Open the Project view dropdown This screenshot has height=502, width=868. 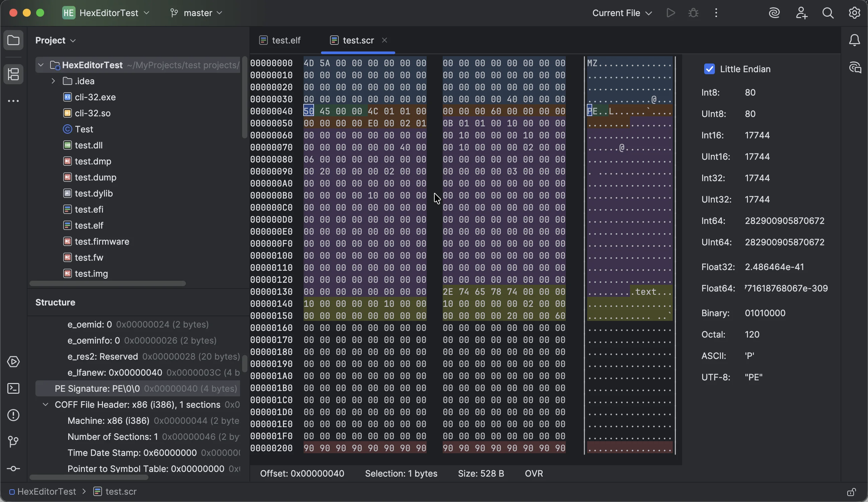point(56,40)
